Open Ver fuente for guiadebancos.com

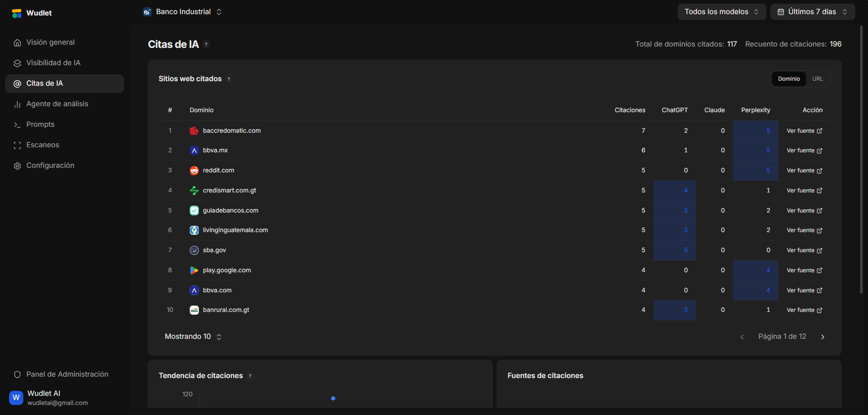804,211
